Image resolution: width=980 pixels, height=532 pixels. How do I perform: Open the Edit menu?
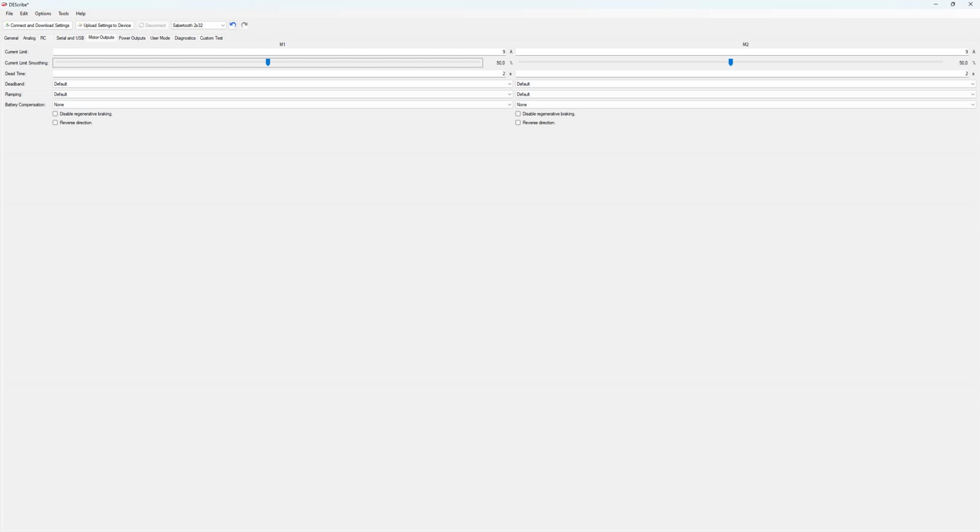[x=24, y=13]
